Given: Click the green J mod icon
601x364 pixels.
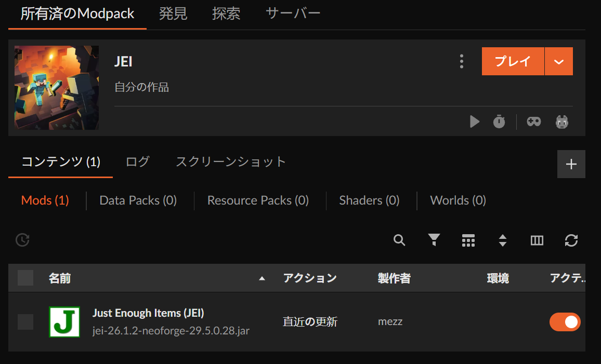Looking at the screenshot, I should (64, 321).
